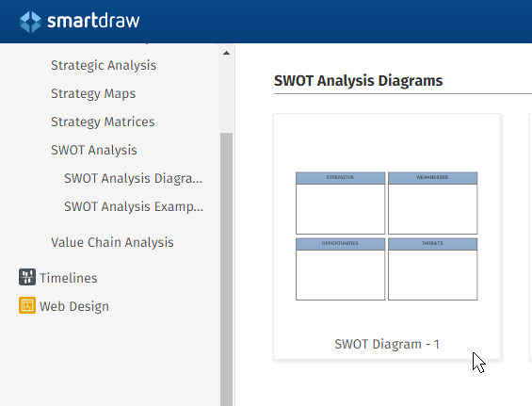532x406 pixels.
Task: Click the sidebar scrollbar thumb
Action: pyautogui.click(x=226, y=269)
